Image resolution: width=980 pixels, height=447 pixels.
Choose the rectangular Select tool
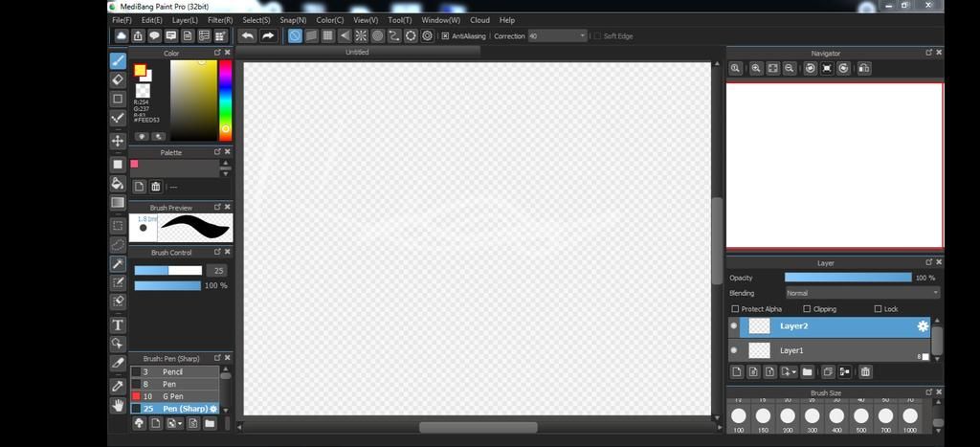(118, 225)
